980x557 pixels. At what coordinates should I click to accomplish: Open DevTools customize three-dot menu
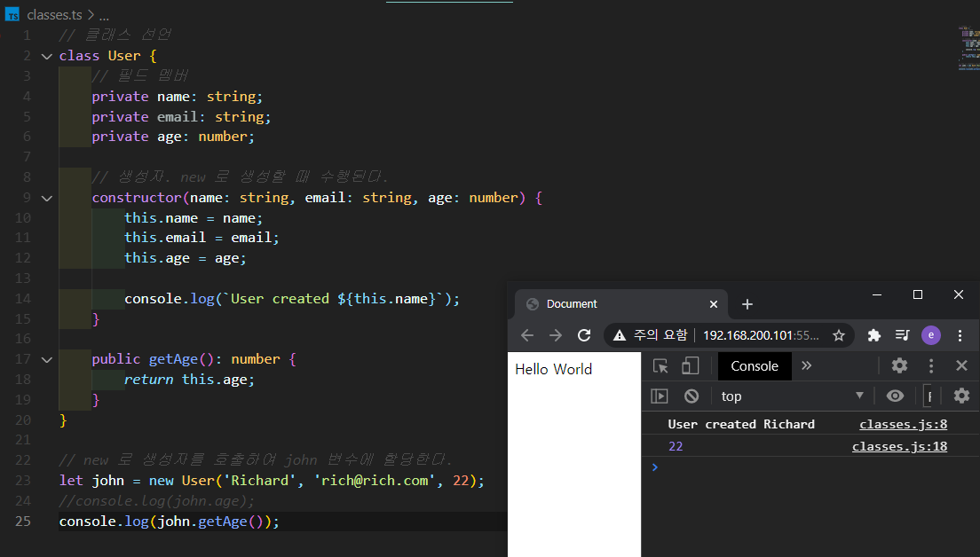[931, 366]
